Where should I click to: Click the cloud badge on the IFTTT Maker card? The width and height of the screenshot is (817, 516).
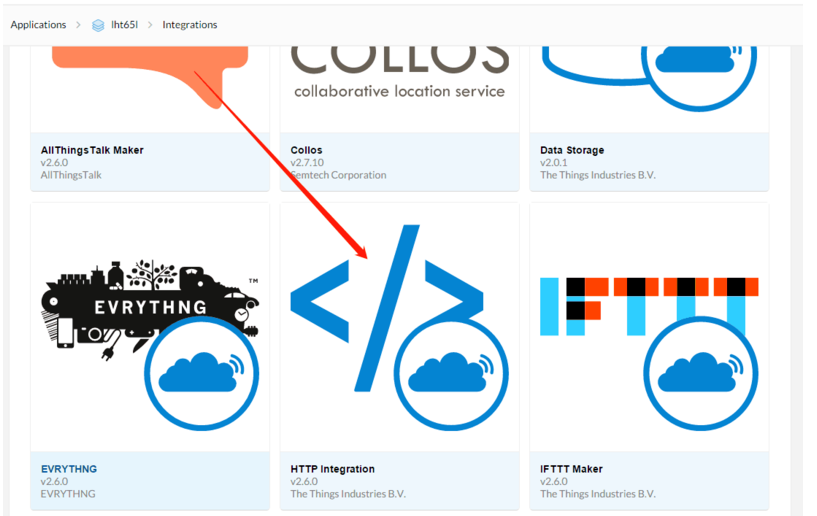(701, 373)
